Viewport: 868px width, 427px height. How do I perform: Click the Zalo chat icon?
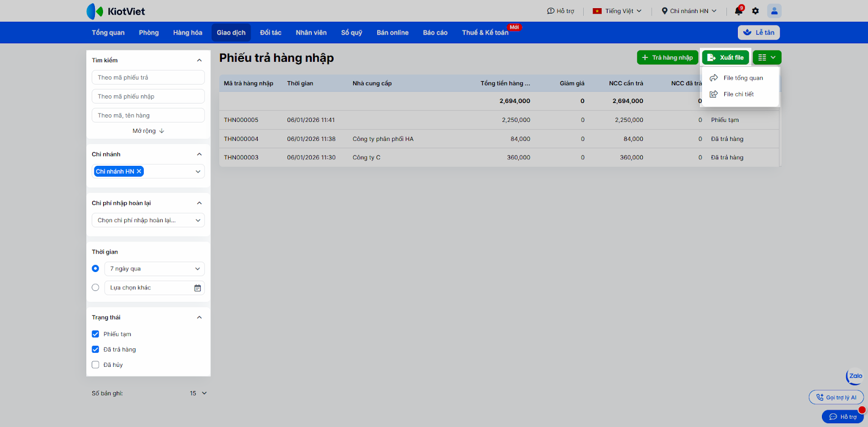pos(855,376)
